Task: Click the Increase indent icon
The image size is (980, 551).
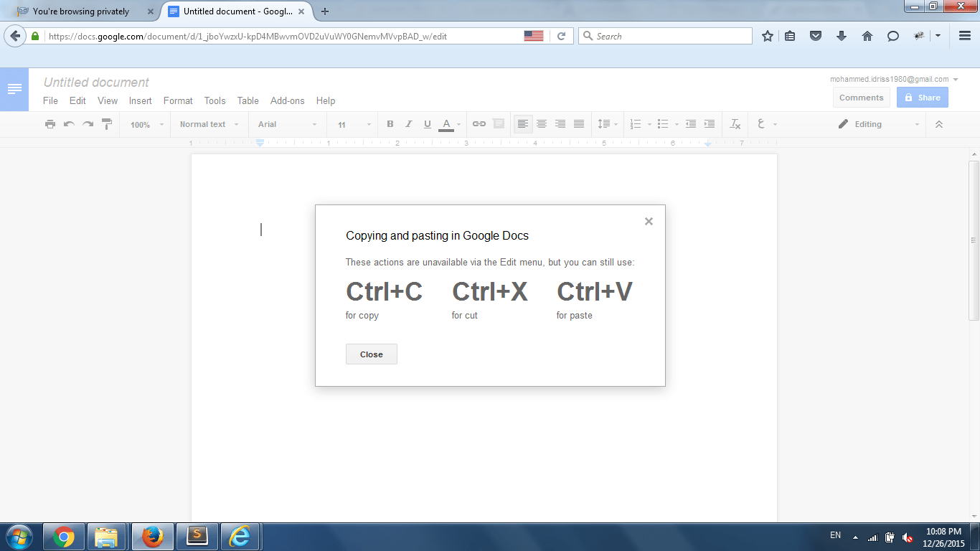Action: pos(710,124)
